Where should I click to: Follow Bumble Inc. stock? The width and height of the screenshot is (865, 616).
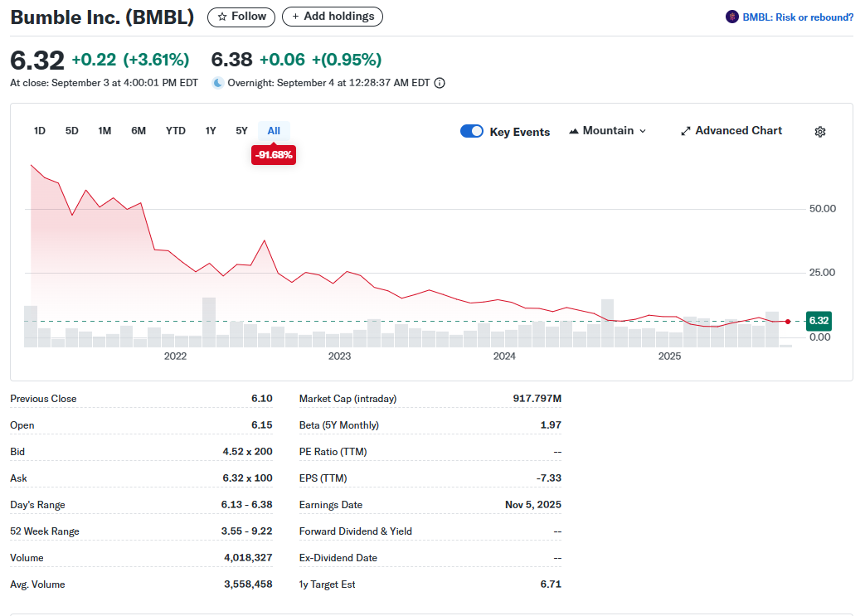[x=241, y=17]
